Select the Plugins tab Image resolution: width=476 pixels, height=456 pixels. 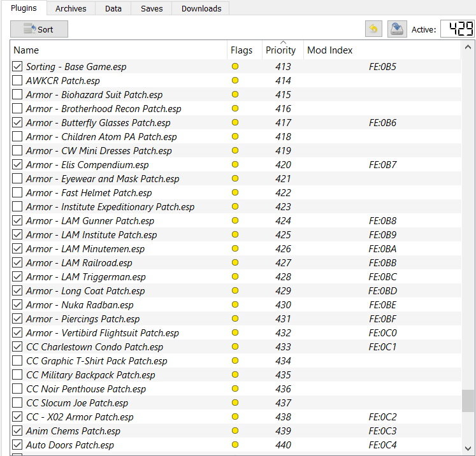(24, 8)
